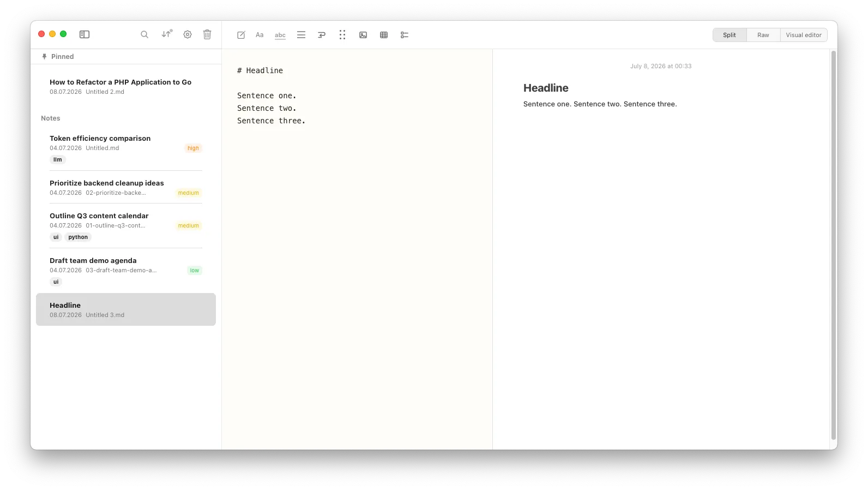868x490 pixels.
Task: Click medium badge on Prioritize backend note
Action: pos(189,193)
